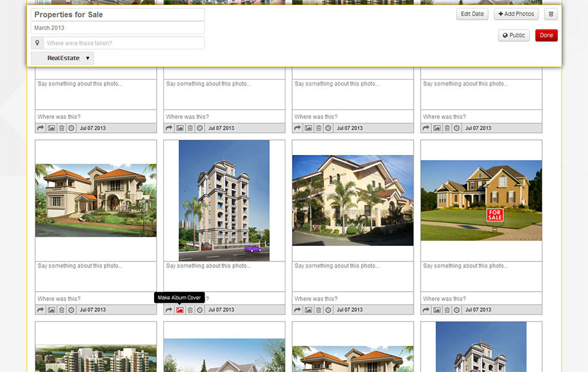Click the caption box under the For Sale house photo
The image size is (588, 372).
point(481,277)
